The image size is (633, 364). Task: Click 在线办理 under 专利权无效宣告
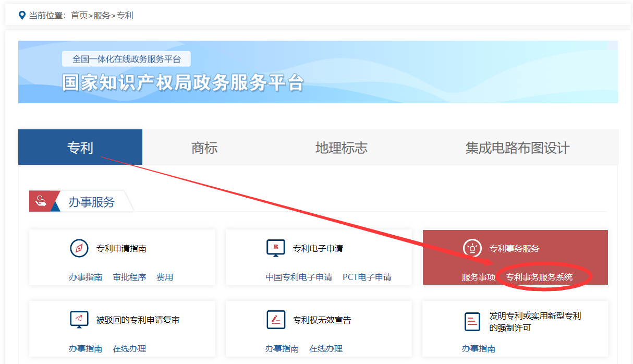(x=326, y=348)
